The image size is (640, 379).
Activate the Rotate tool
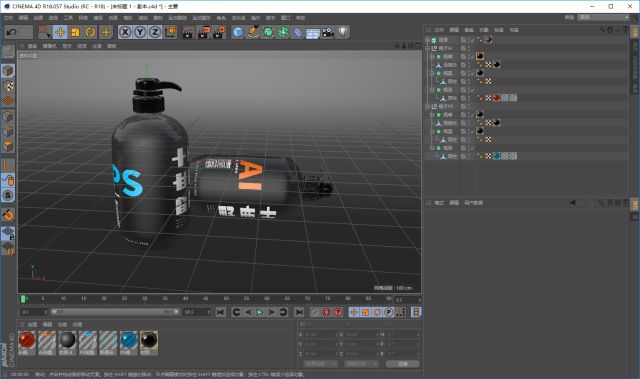pyautogui.click(x=90, y=32)
